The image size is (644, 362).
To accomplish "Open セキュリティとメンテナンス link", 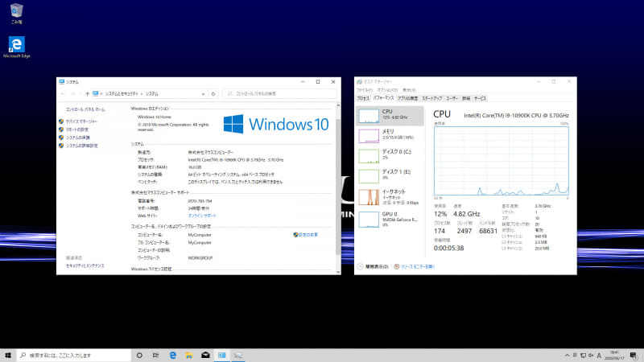I will (x=85, y=266).
